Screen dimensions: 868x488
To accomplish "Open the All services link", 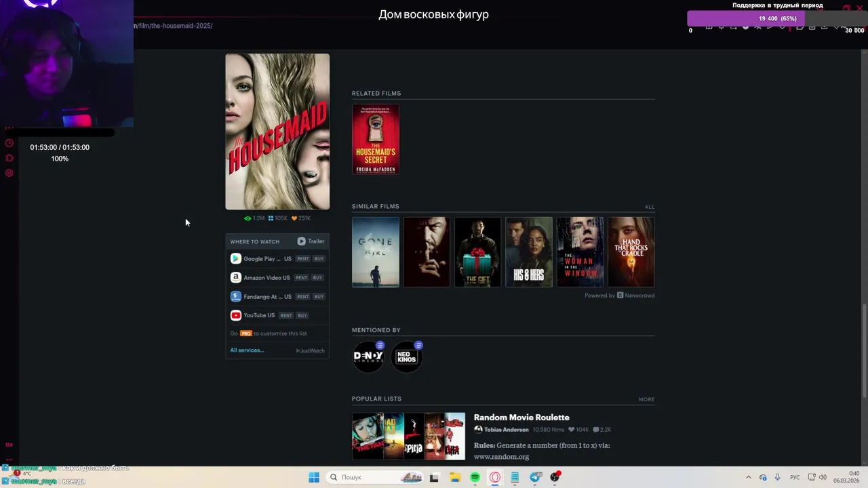I will pyautogui.click(x=247, y=350).
